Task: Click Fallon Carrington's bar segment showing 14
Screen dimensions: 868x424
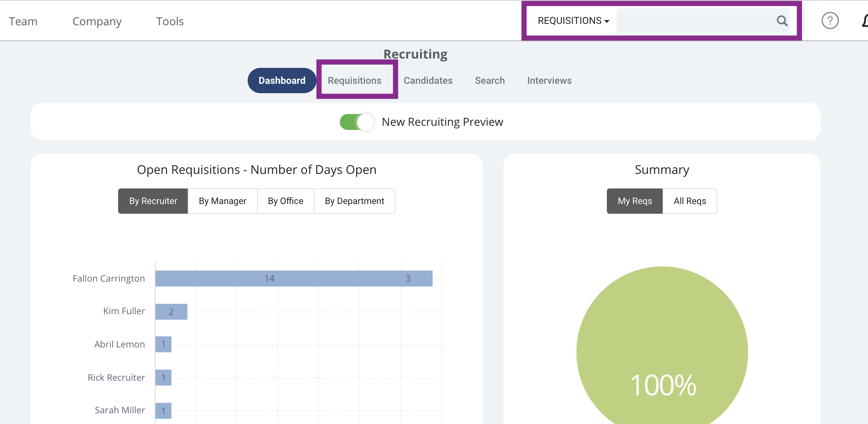Action: [x=269, y=279]
